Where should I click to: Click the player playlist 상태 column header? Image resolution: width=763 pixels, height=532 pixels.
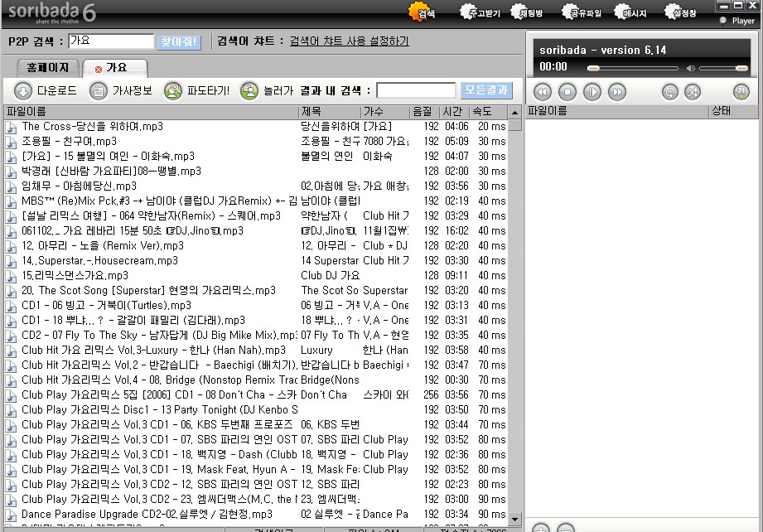pos(733,112)
